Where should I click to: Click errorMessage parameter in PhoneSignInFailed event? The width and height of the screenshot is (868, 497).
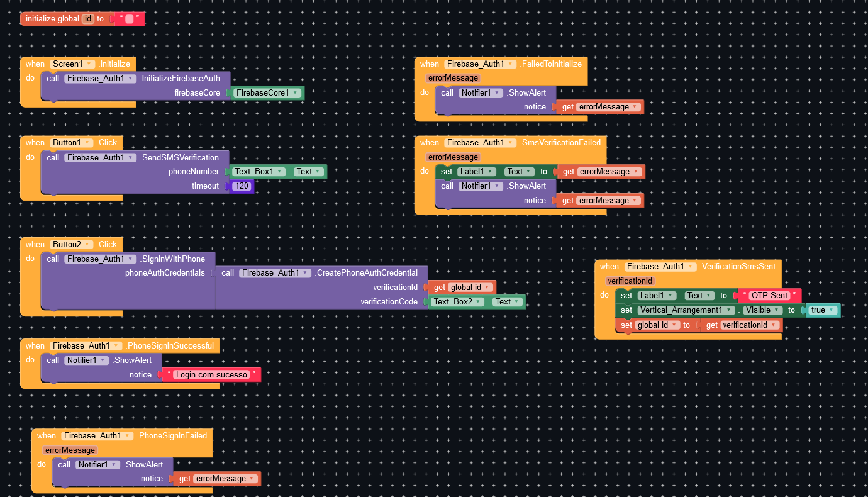coord(70,450)
